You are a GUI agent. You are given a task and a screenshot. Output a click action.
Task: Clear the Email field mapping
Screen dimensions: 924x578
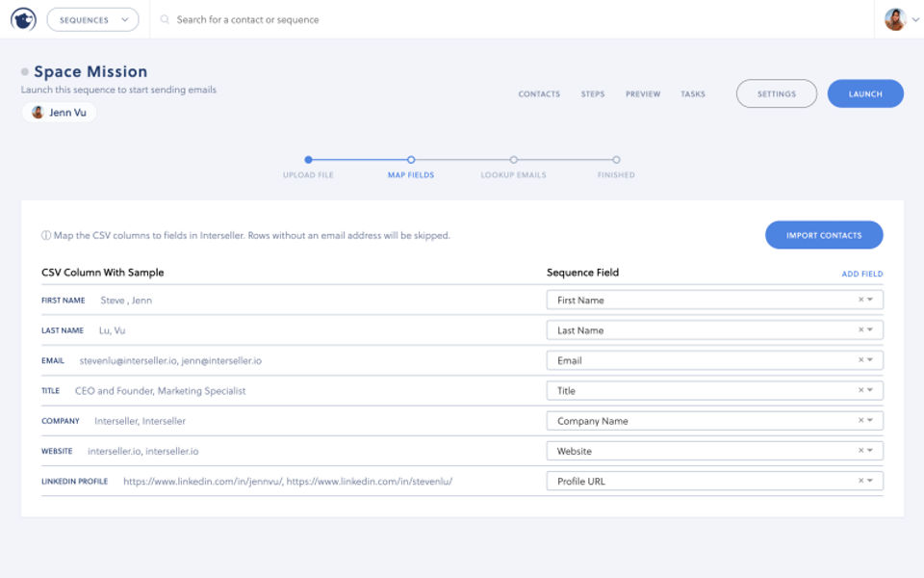[x=860, y=359]
